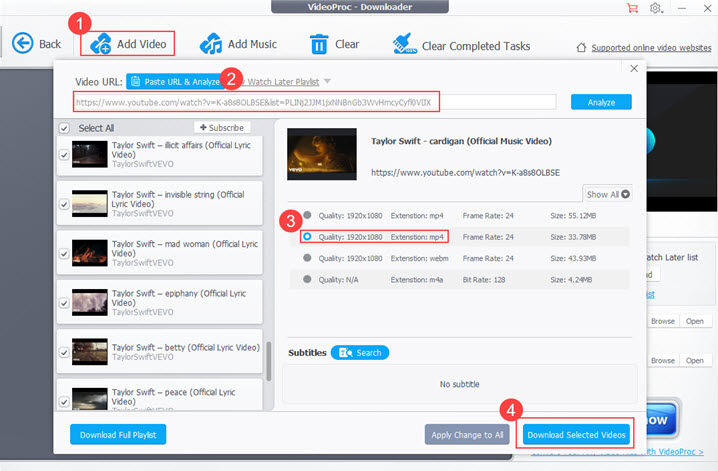The height and width of the screenshot is (471, 718).
Task: Uncheck the illicit affairs video checkbox
Action: point(64,155)
